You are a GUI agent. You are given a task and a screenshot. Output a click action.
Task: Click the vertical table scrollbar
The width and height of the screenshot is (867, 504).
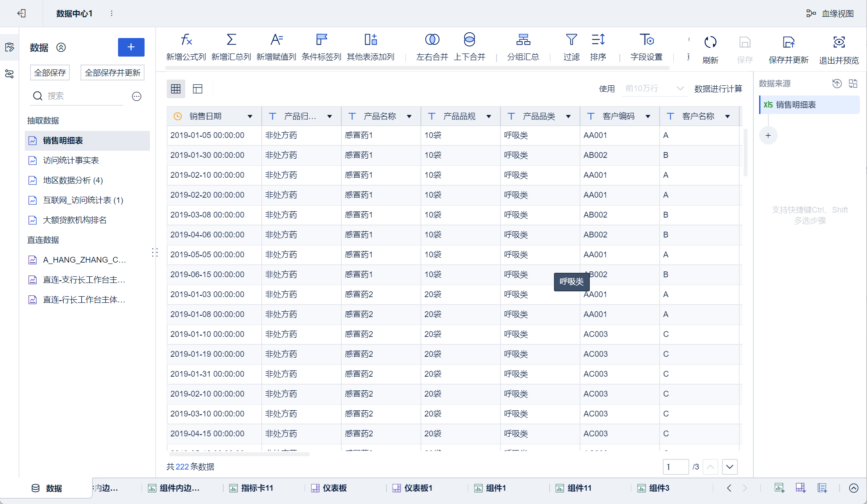[745, 153]
